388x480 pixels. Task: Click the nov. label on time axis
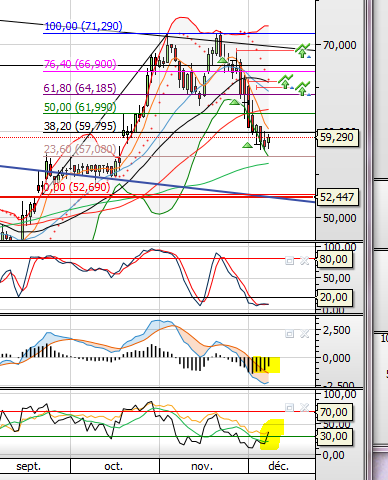pos(202,466)
